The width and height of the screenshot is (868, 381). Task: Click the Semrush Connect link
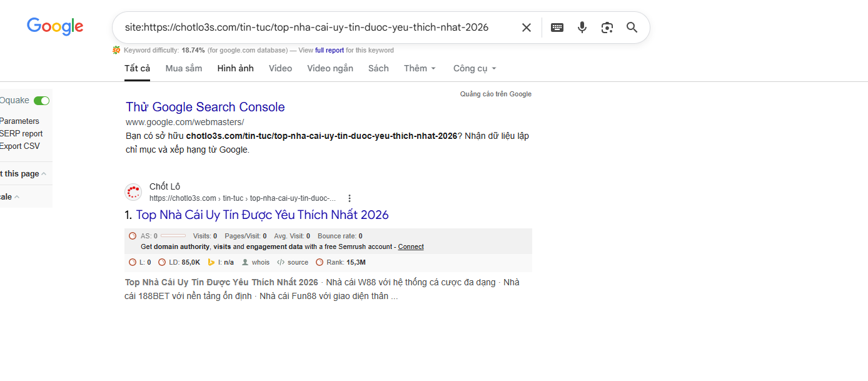(x=411, y=246)
